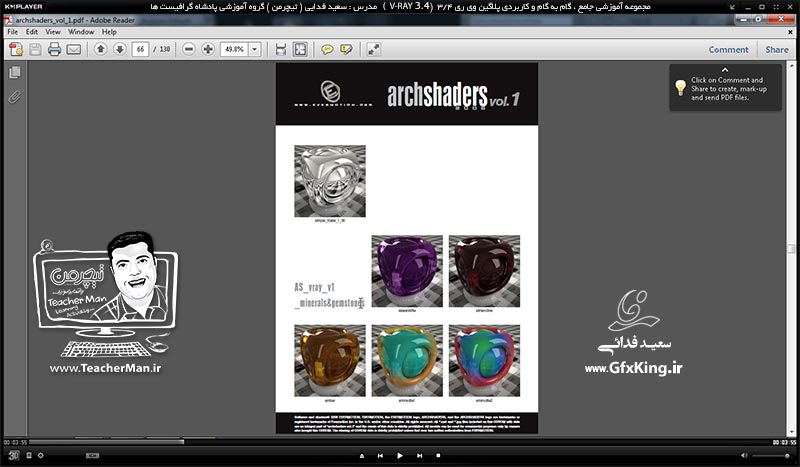Screen dimensions: 800x467
Task: Click the zoom percentage field 49.8%
Action: click(x=235, y=49)
